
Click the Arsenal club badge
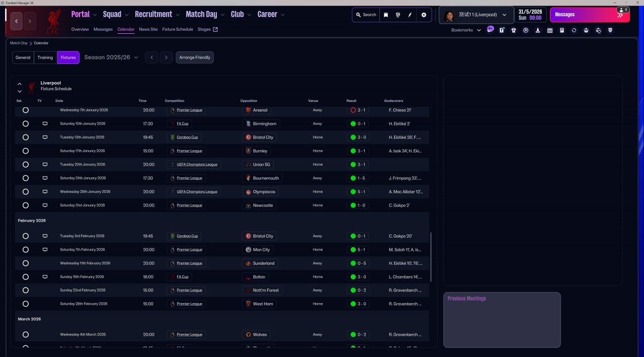(248, 110)
